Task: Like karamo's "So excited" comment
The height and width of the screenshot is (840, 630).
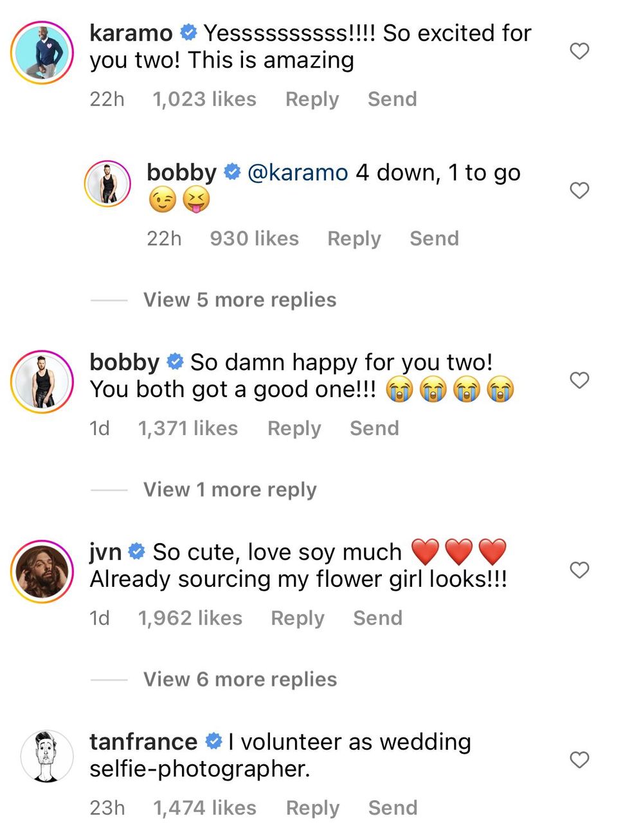Action: pos(579,51)
